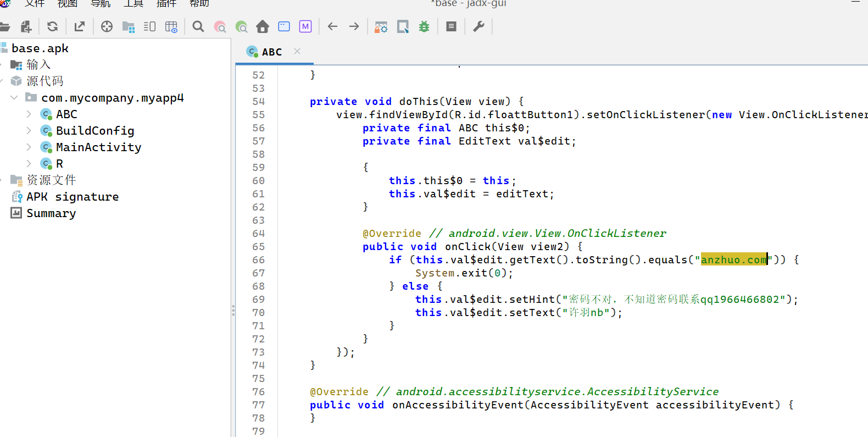Click the quick tabs table icon
Viewport: 868px width, 437px height.
(x=171, y=26)
